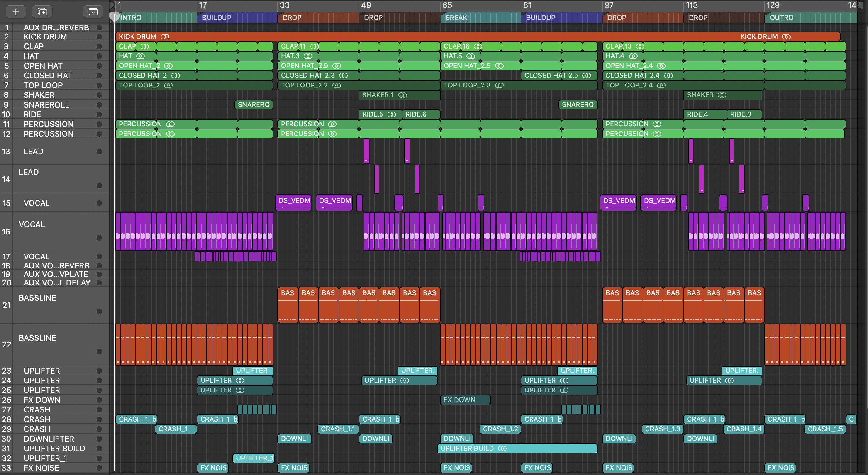Screen dimensions: 868x475
Task: Click the loop symbol on SHAKER.1 region
Action: click(x=403, y=95)
